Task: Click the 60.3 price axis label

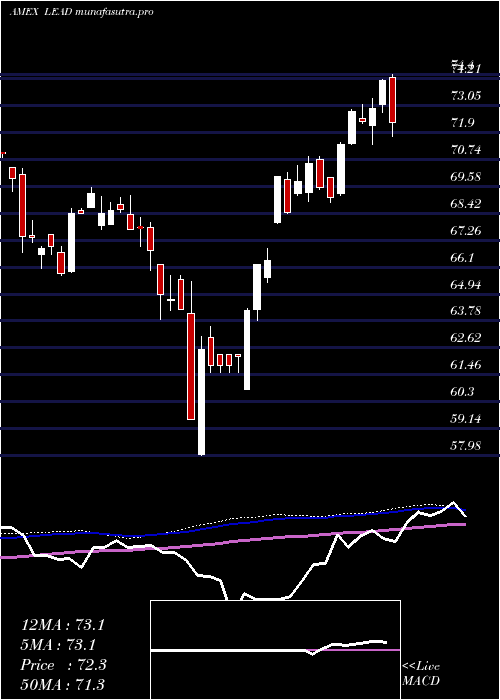Action: [x=462, y=392]
